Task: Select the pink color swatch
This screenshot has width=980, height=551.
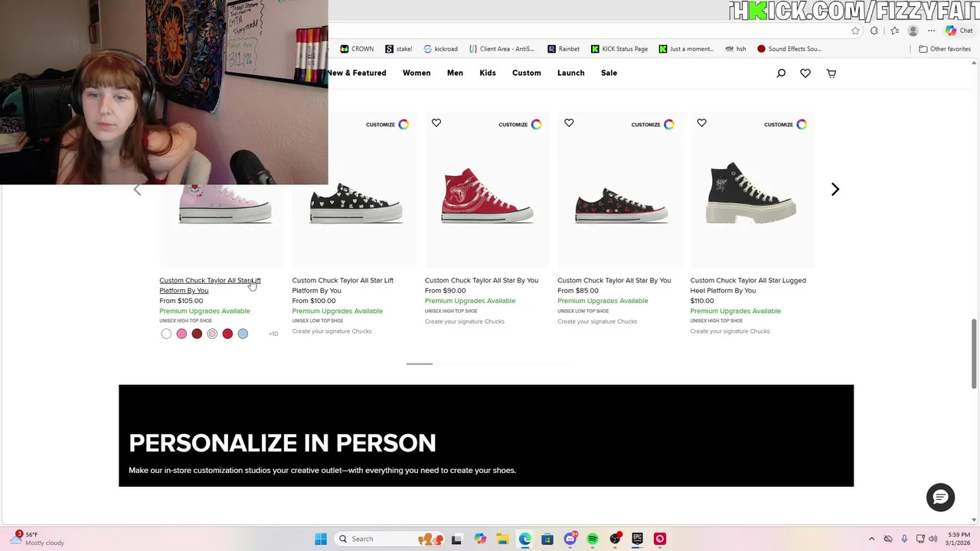Action: pyautogui.click(x=181, y=334)
